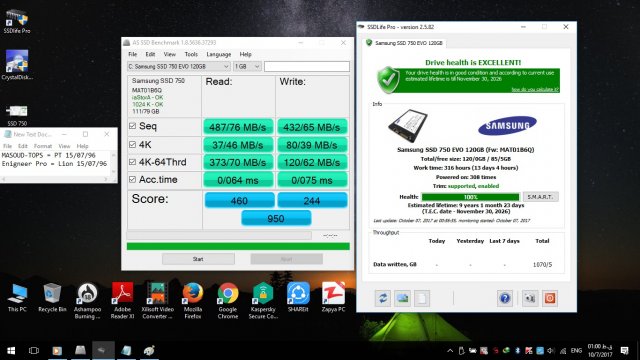Click the Acc.time write value 0/075 ms
The width and height of the screenshot is (640, 360).
312,180
